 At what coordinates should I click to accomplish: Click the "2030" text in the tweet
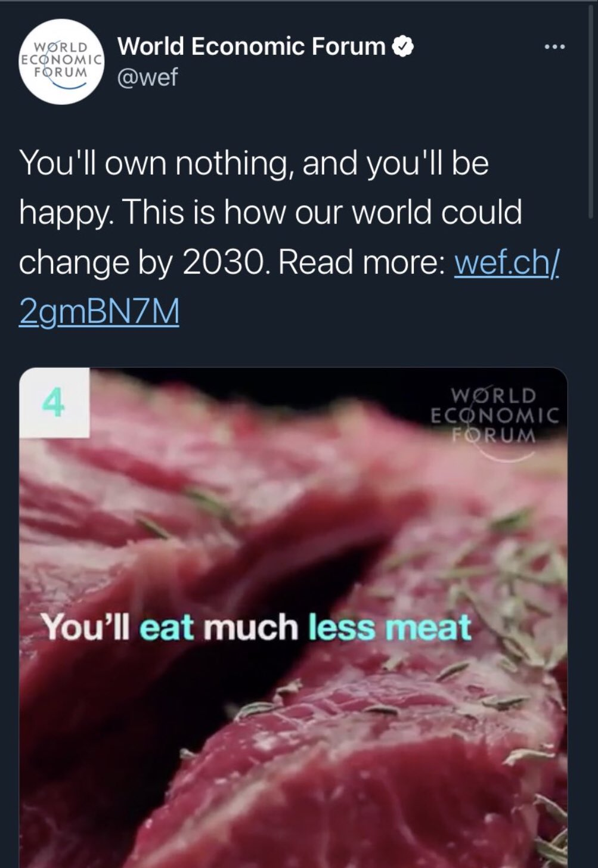pos(222,262)
